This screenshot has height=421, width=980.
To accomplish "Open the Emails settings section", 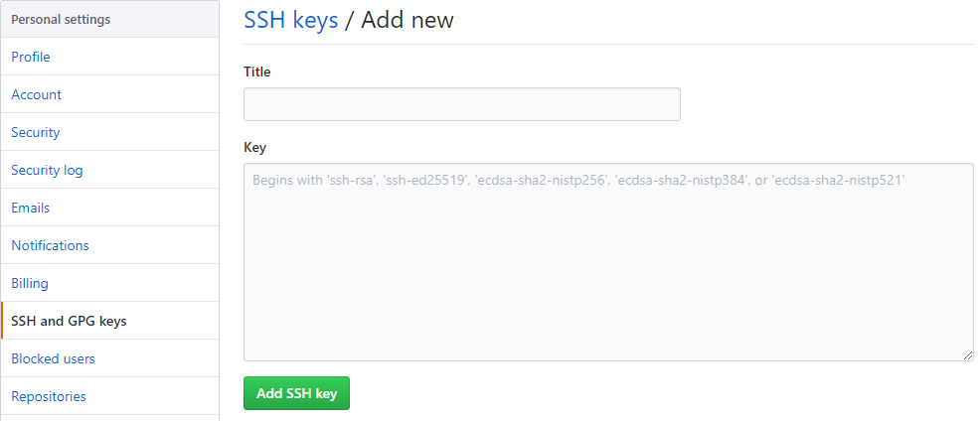I will point(31,208).
